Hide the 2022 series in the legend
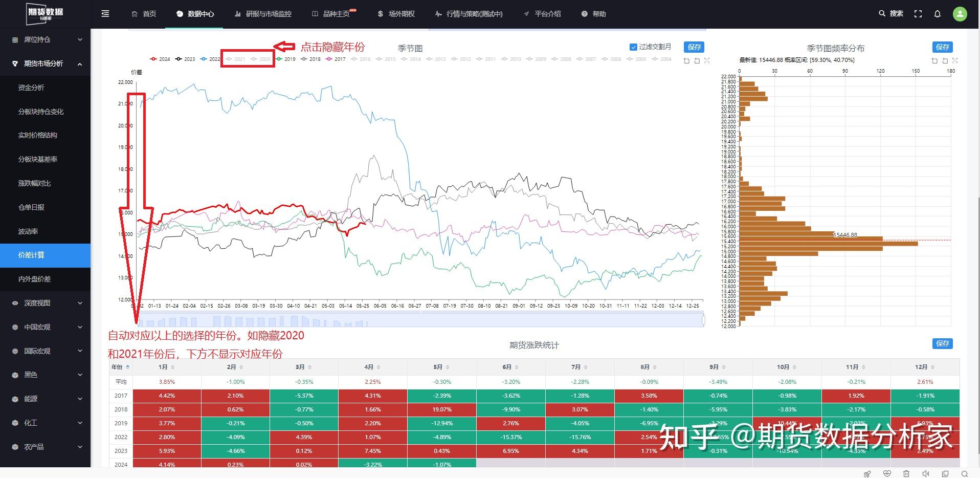980x478 pixels. click(210, 59)
